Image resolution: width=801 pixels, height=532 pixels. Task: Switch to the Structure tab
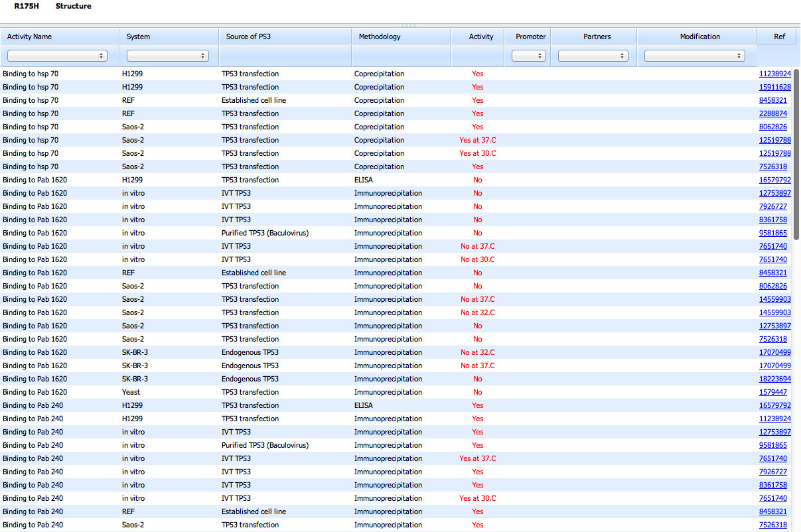[x=73, y=7]
